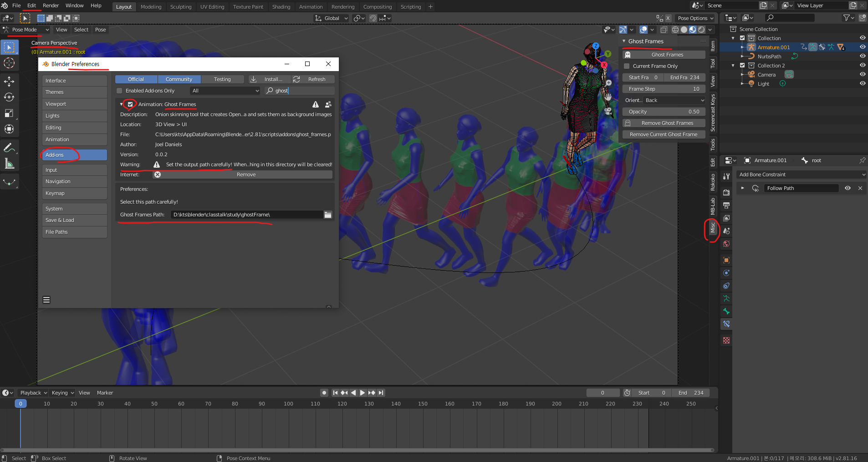Image resolution: width=868 pixels, height=462 pixels.
Task: Uncheck the Collection 2 checkbox in outliner
Action: [742, 66]
